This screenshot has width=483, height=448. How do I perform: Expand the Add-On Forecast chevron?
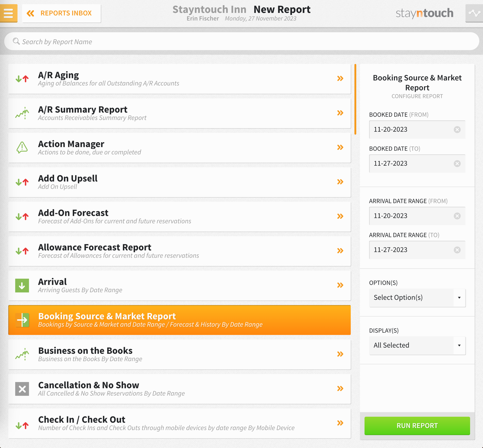tap(340, 216)
